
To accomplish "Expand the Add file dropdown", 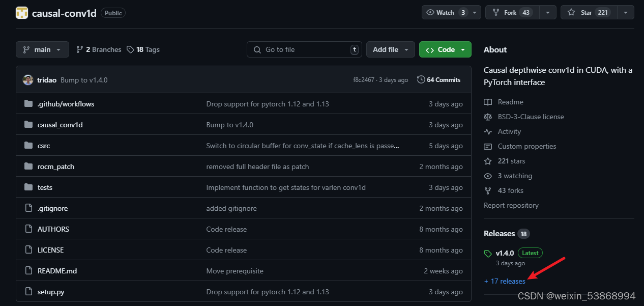I will 390,49.
